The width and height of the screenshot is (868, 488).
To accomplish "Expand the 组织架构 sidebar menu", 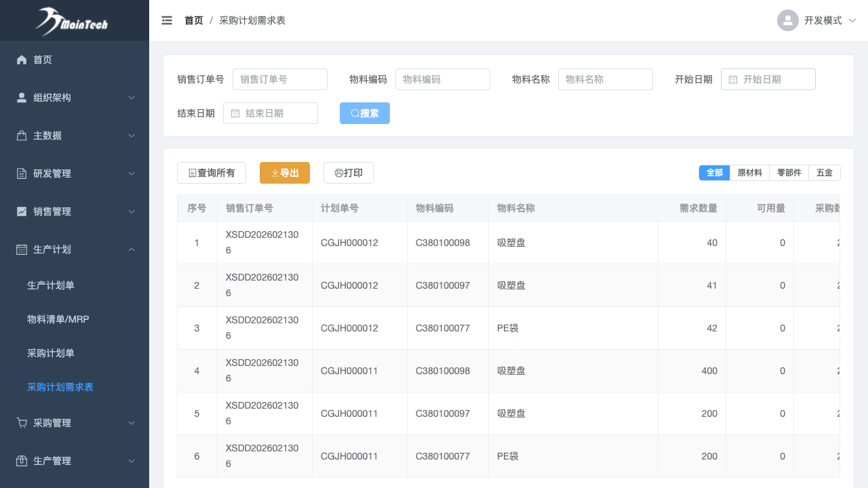I will pos(75,98).
